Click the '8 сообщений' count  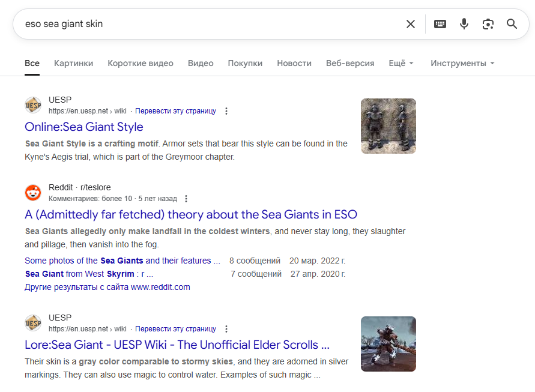[x=255, y=261]
